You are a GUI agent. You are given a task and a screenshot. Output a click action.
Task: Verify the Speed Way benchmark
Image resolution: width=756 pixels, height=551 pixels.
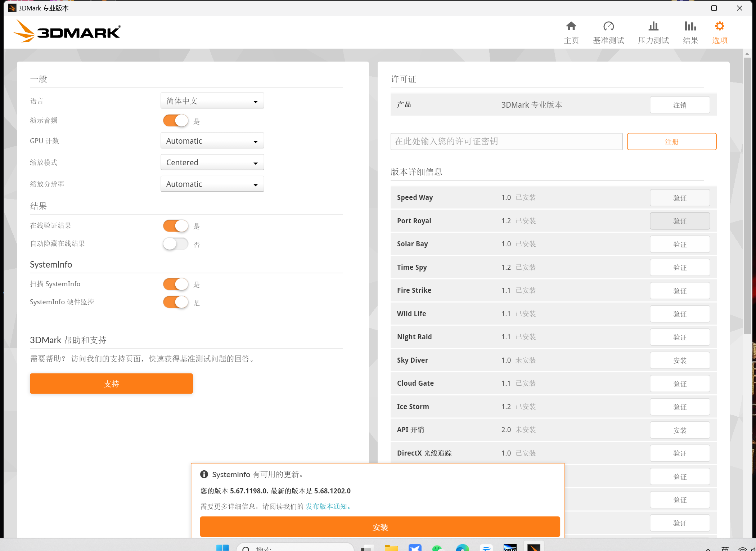[x=680, y=198]
